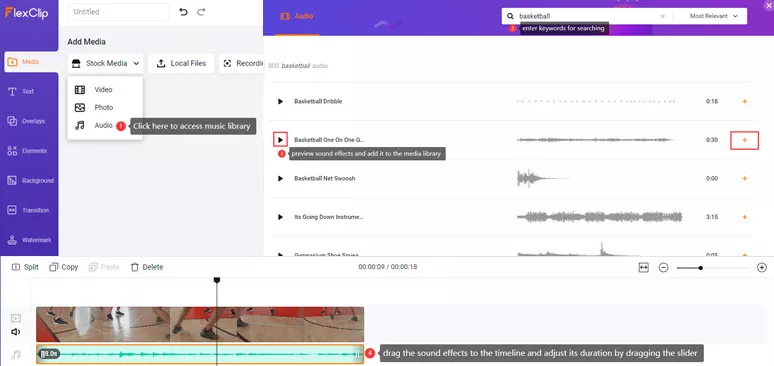Fit timeline to window width

click(643, 267)
